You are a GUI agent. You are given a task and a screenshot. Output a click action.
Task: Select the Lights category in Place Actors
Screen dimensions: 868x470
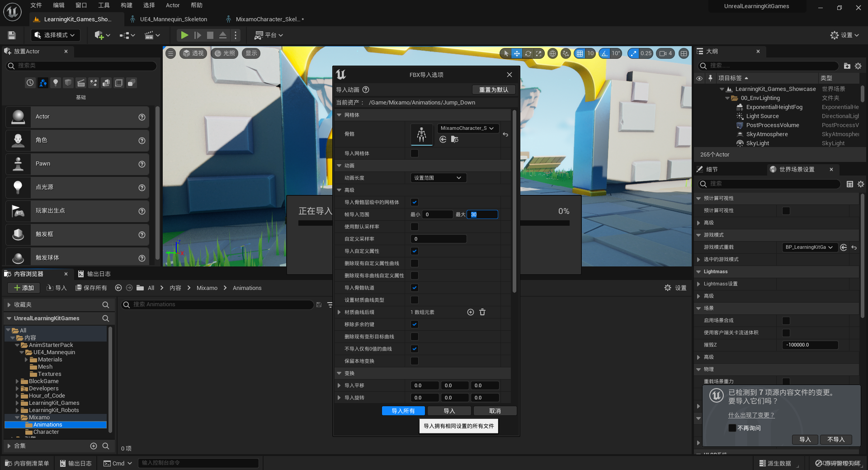(x=56, y=83)
